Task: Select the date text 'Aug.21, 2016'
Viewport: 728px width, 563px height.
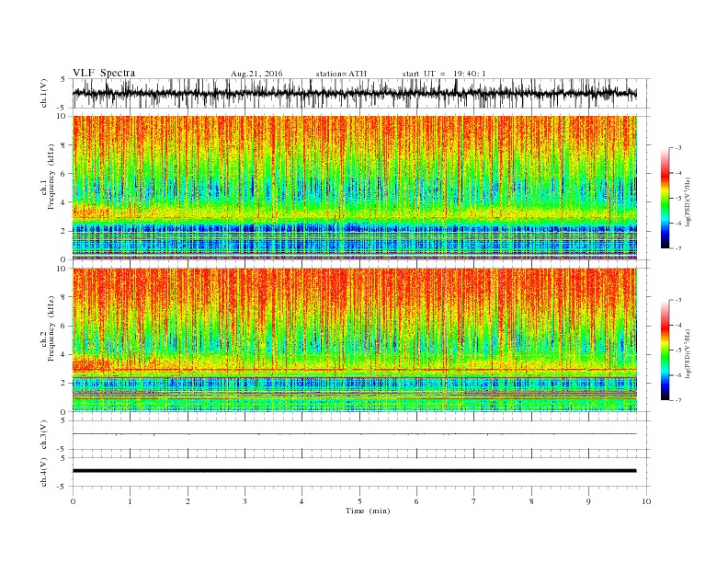Action: tap(256, 74)
